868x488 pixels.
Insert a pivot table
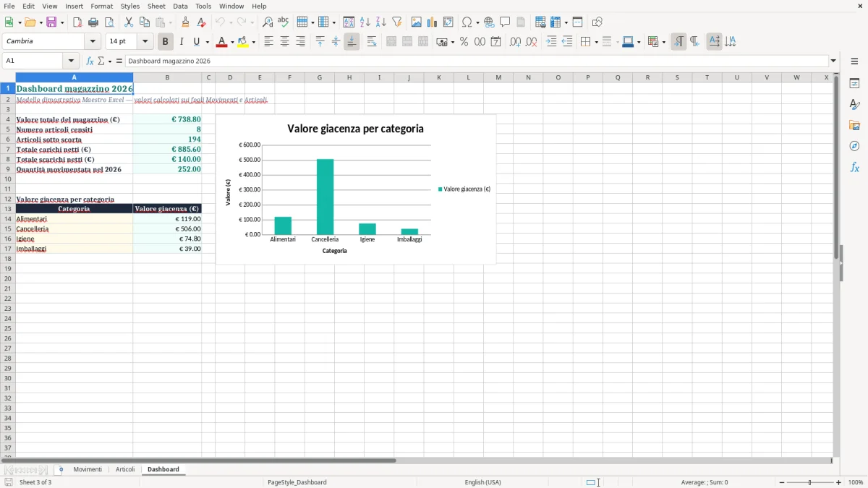click(448, 22)
